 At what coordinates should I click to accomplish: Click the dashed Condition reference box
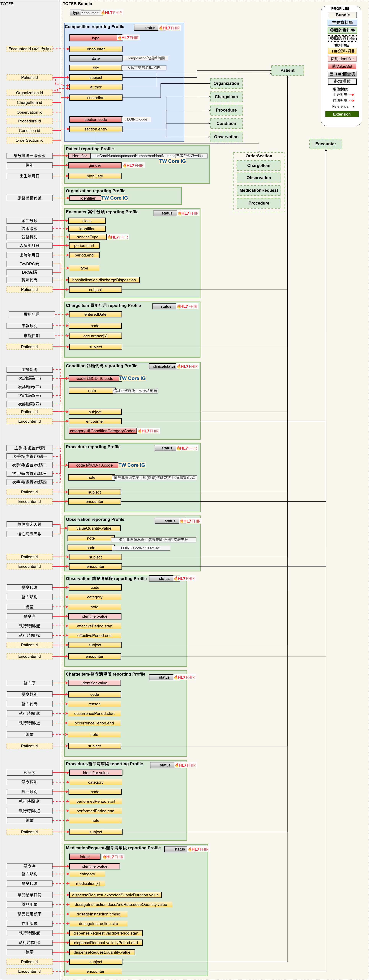click(x=226, y=124)
